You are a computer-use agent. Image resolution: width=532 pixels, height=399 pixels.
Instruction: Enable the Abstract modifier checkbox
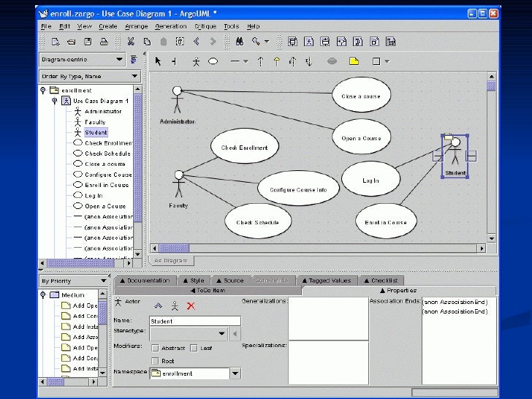(155, 348)
